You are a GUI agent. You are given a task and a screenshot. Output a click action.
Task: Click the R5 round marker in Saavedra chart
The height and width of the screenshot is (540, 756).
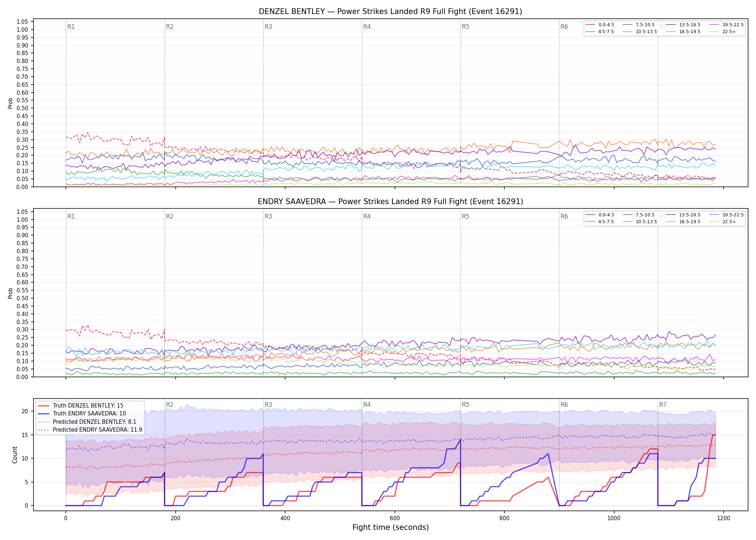point(465,216)
